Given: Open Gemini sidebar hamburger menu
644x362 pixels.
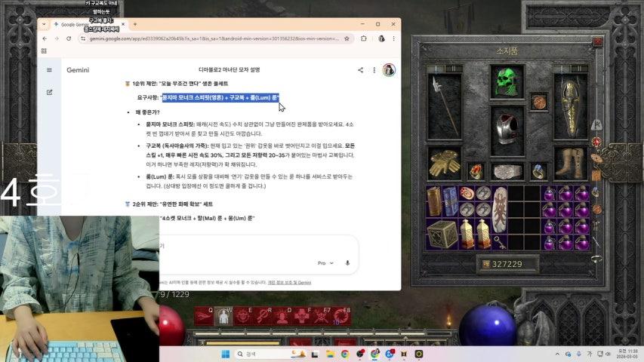Looking at the screenshot, I should coord(49,70).
